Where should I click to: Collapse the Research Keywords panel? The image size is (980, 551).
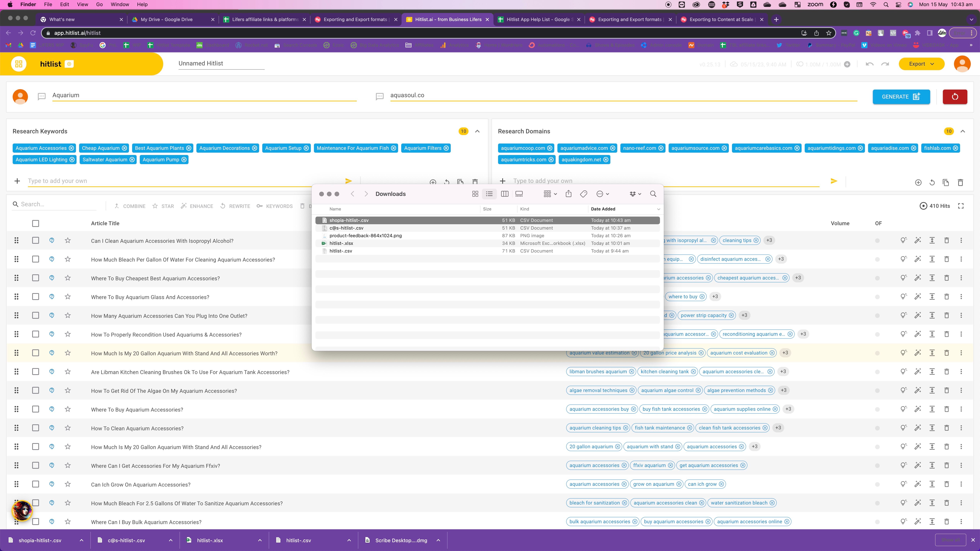coord(477,131)
